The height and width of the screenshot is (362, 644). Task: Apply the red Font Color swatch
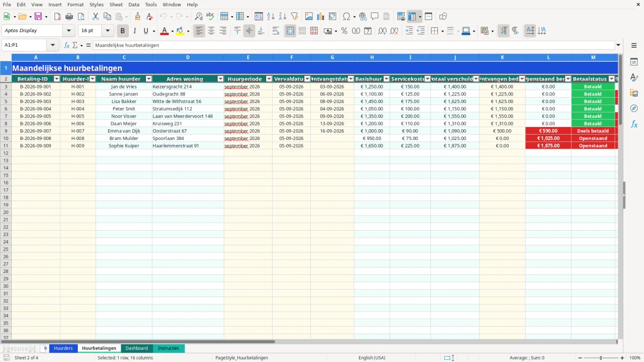coord(164,31)
